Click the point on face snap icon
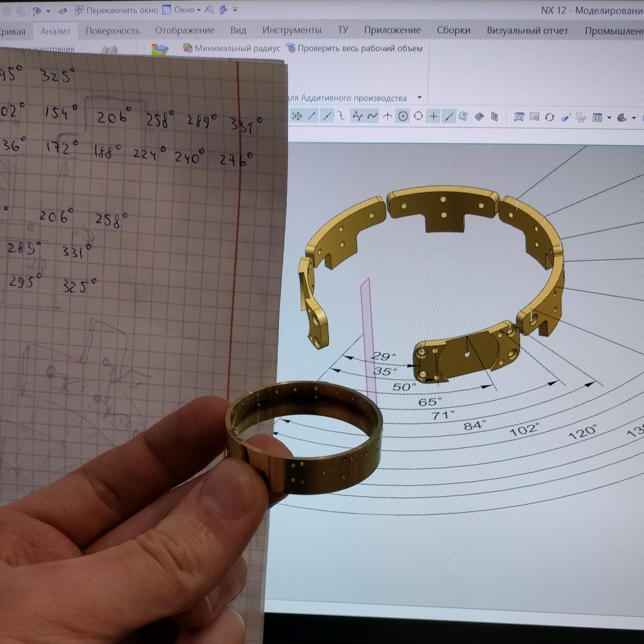The height and width of the screenshot is (644, 644). tap(463, 117)
